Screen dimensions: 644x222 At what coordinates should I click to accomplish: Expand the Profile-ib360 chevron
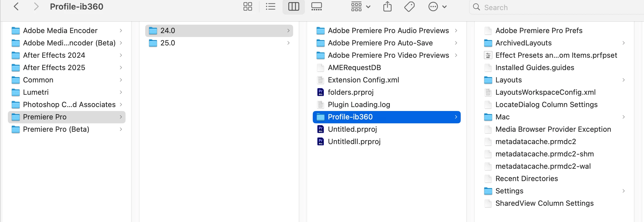coord(456,117)
